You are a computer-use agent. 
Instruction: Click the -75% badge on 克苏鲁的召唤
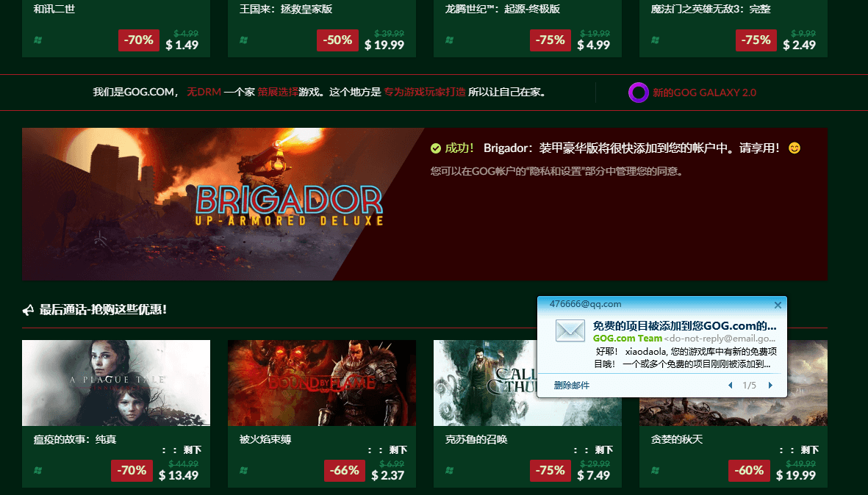(x=550, y=471)
